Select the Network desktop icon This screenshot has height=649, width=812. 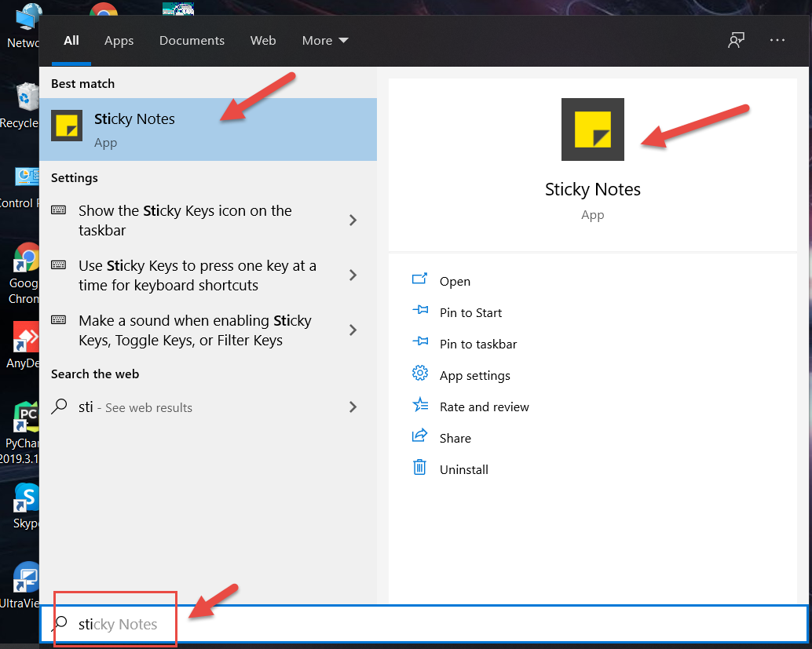coord(24,26)
